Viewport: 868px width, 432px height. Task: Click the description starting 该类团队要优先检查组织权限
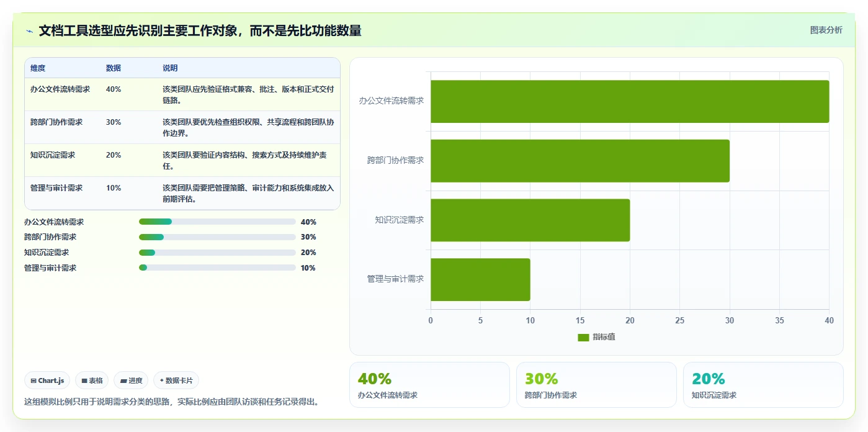pyautogui.click(x=248, y=128)
